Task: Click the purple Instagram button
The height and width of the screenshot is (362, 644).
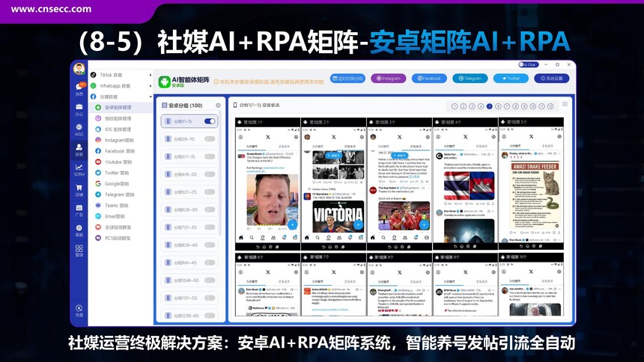Action: coord(388,79)
